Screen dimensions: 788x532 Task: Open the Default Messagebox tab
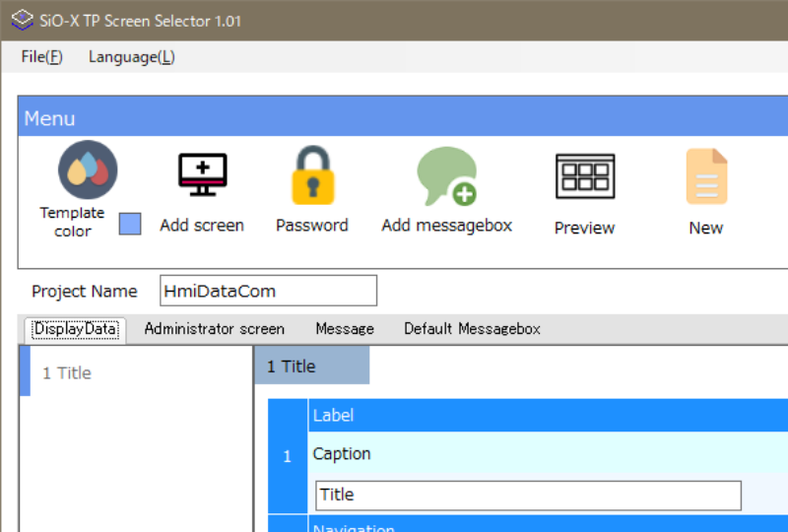pyautogui.click(x=473, y=329)
